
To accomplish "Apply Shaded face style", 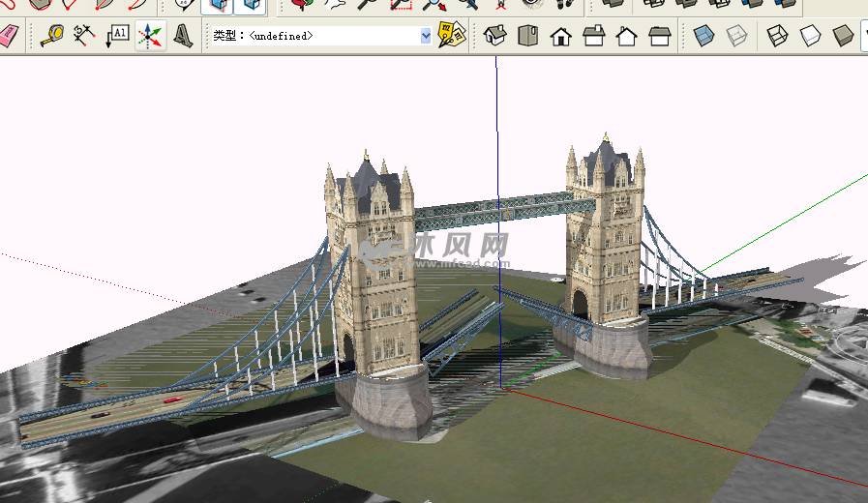I will coord(844,37).
